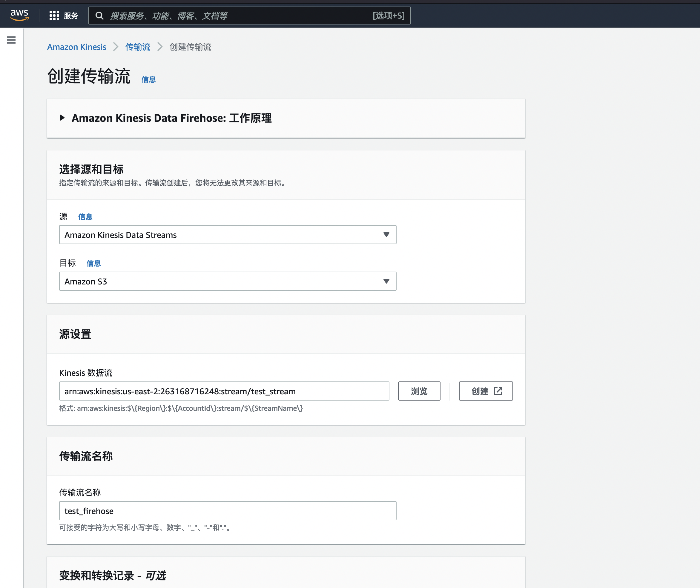
Task: Go to the Amazon Kinesis breadcrumb link
Action: (x=77, y=47)
